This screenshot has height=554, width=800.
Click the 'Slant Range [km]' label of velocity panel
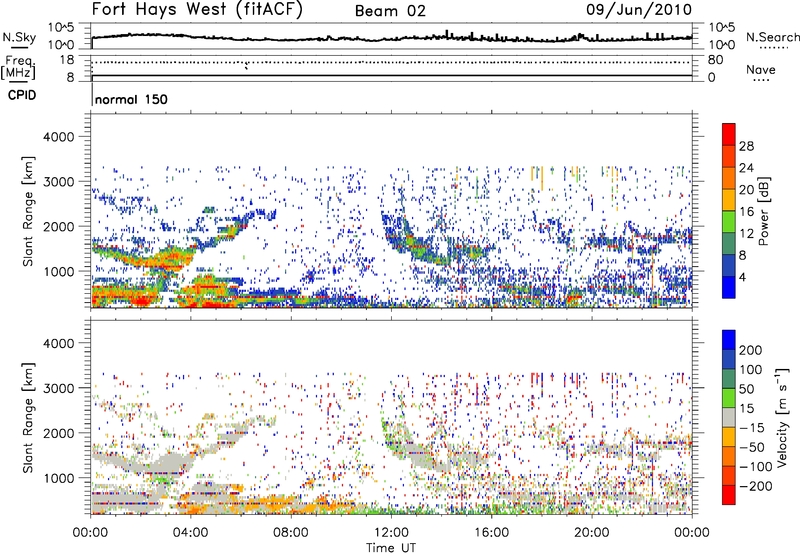click(28, 418)
